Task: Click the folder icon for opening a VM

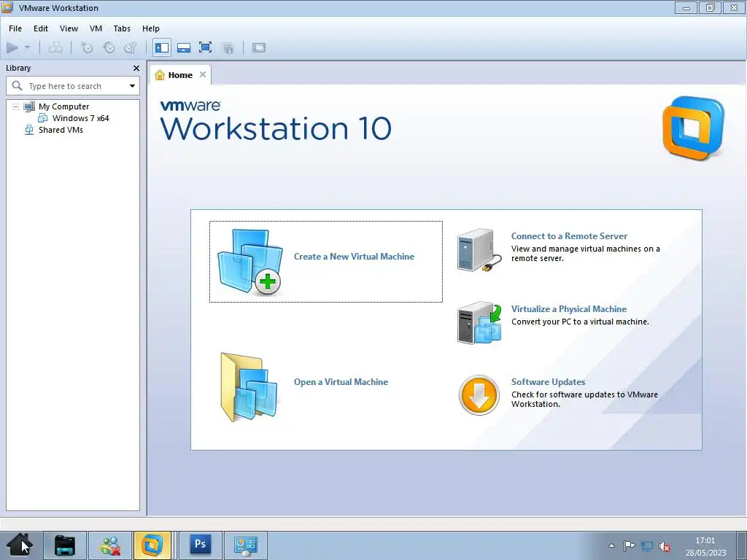Action: [249, 387]
